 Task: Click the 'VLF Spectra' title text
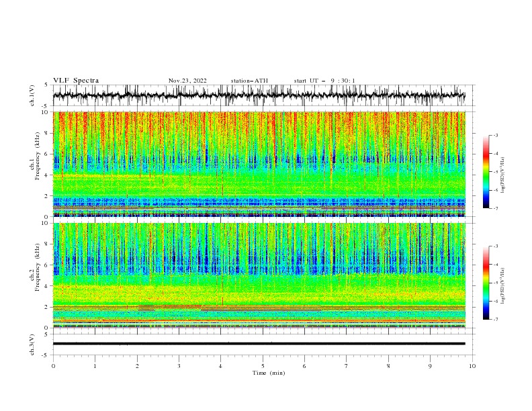click(76, 81)
